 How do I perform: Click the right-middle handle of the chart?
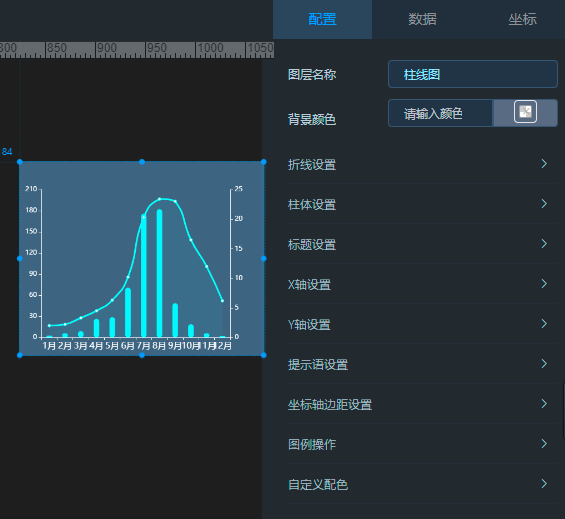coord(264,258)
